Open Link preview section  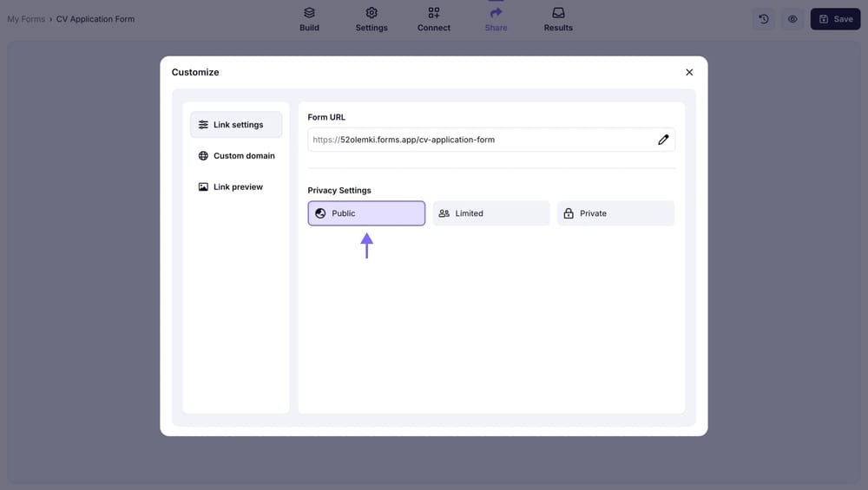tap(236, 187)
